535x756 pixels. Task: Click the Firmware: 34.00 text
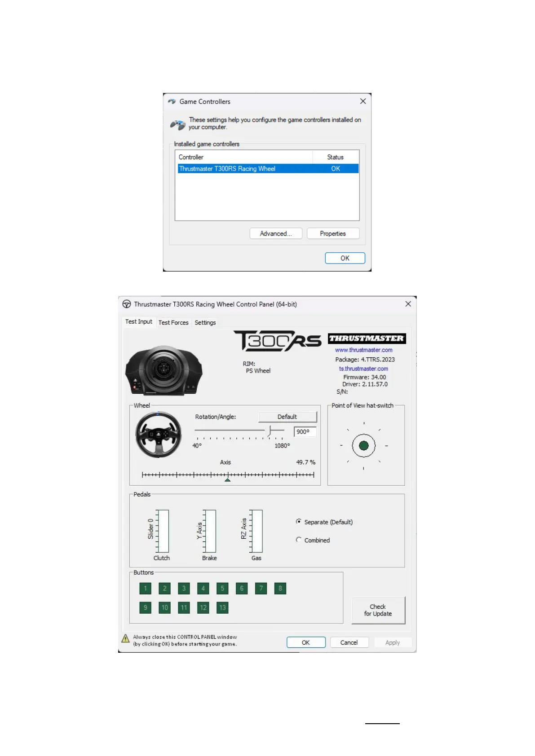[x=365, y=377]
